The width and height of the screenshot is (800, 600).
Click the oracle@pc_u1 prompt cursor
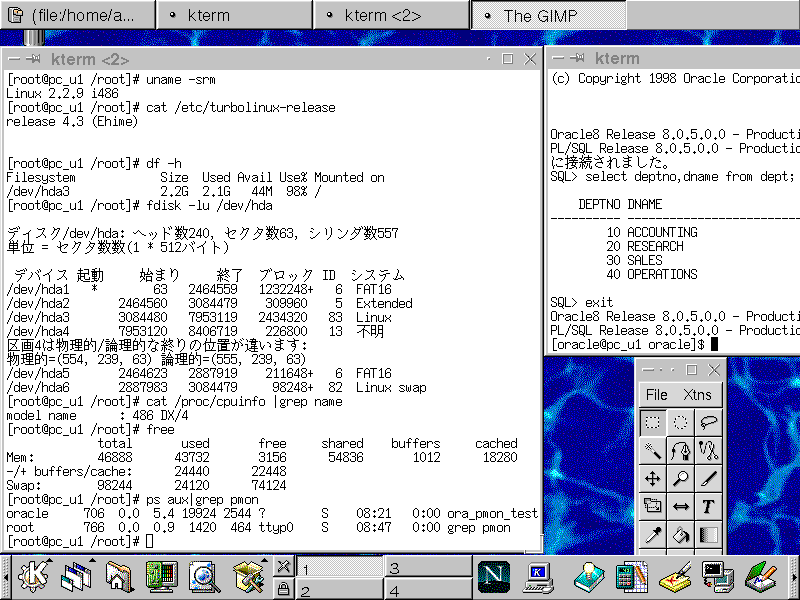(714, 344)
